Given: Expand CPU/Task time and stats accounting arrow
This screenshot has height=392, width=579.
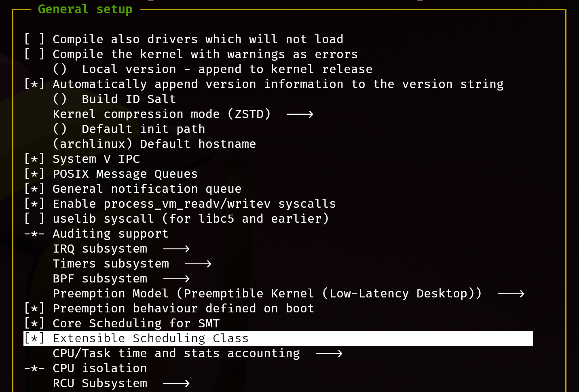Looking at the screenshot, I should [x=329, y=354].
